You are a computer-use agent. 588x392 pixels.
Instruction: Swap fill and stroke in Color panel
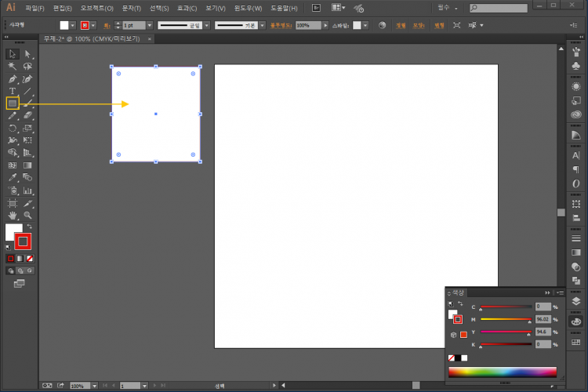(460, 303)
